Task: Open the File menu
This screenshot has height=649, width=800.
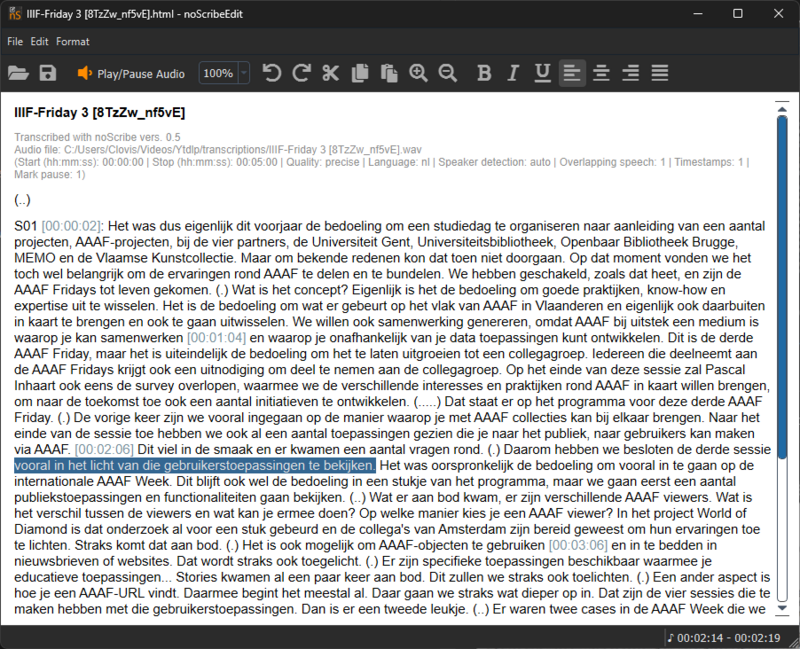Action: coord(15,42)
